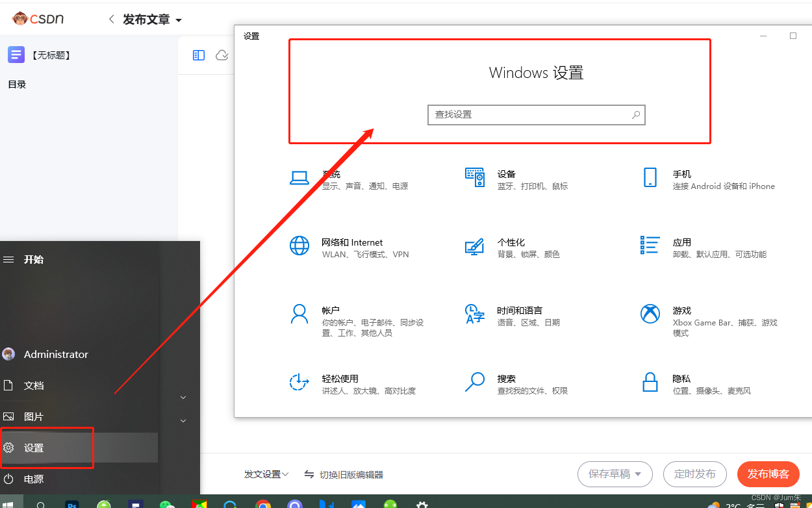The height and width of the screenshot is (508, 812).
Task: Open the 保存草稿 dropdown arrow
Action: click(638, 474)
